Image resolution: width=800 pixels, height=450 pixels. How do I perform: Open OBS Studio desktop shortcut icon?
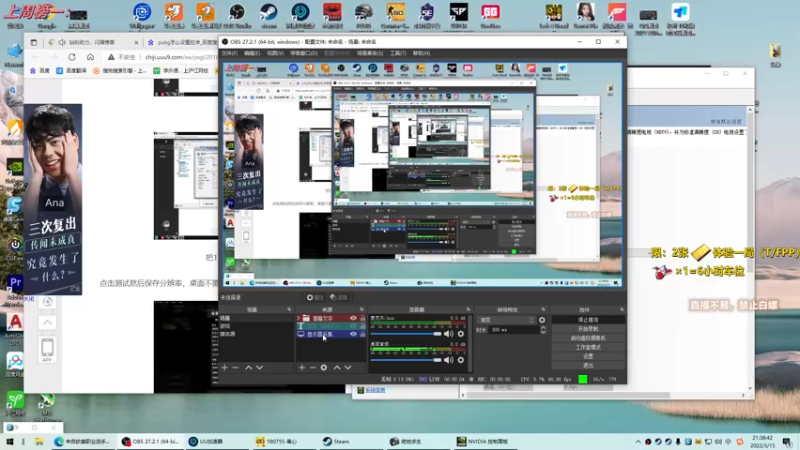pyautogui.click(x=237, y=15)
